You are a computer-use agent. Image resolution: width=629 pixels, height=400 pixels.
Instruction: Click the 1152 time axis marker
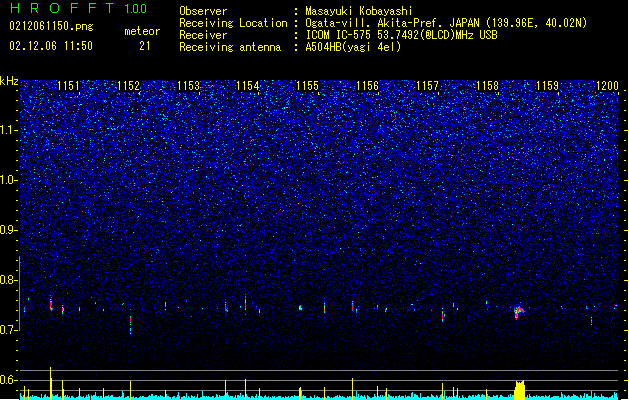[128, 86]
